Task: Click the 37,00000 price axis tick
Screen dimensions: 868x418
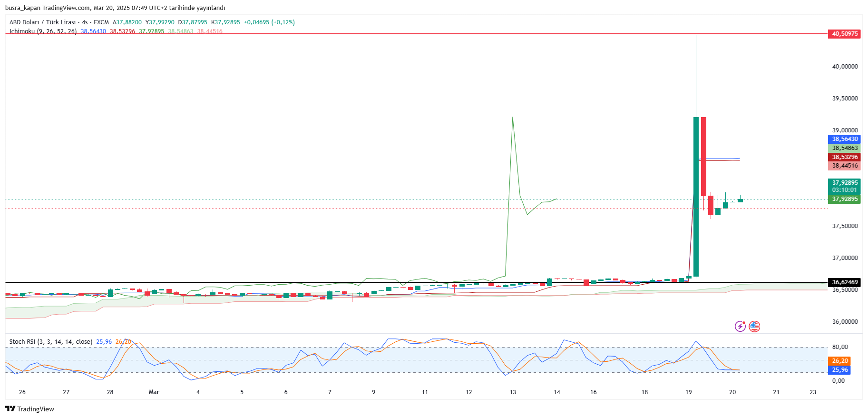Action: tap(845, 258)
